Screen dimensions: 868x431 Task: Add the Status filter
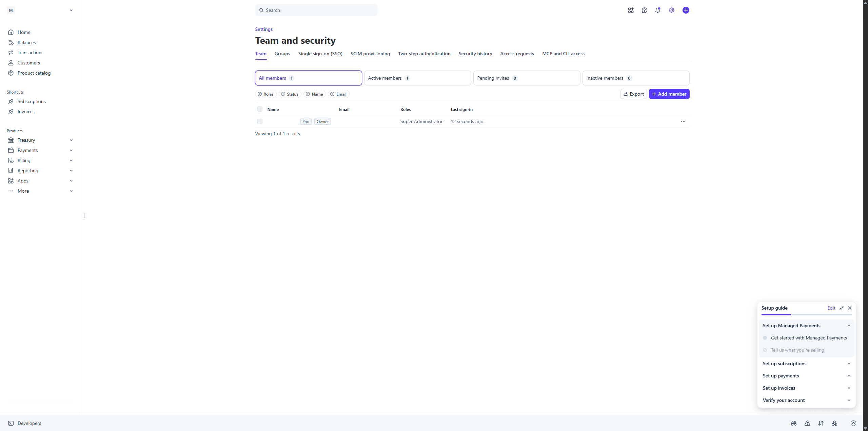coord(290,94)
